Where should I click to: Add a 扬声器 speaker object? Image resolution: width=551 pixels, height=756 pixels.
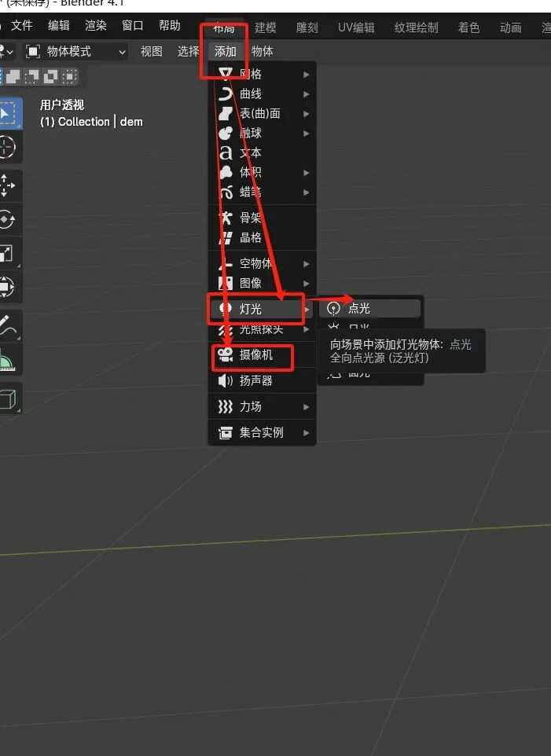click(x=255, y=380)
